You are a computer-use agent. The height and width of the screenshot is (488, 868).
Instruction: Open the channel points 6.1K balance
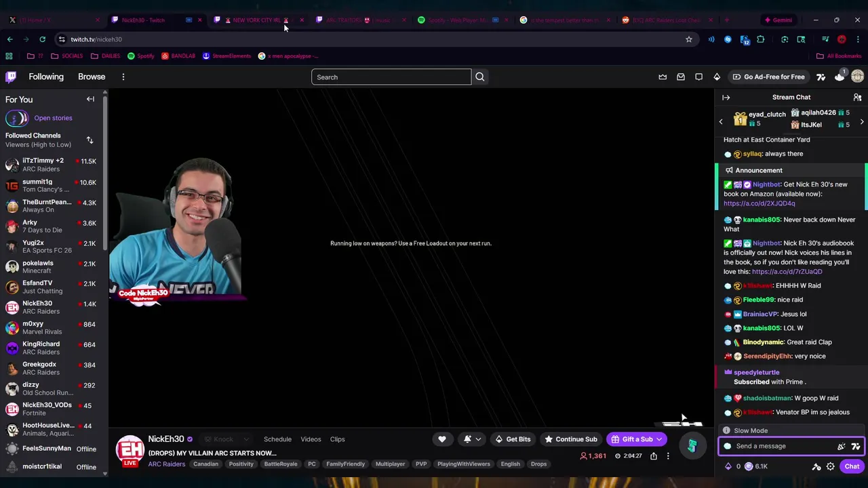coord(755,466)
